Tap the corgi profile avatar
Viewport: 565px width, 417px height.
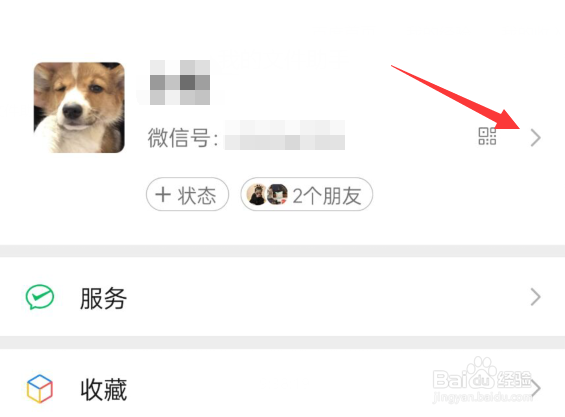coord(79,107)
